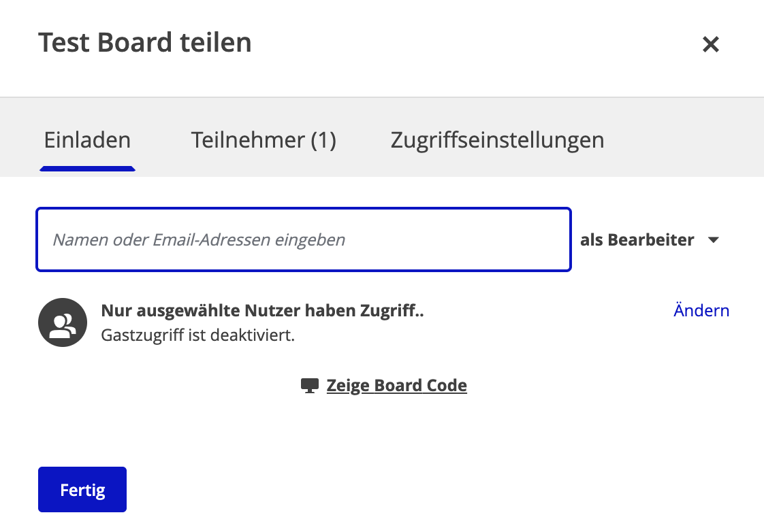Screen dimensions: 764x532
Task: Click the "Namen oder Email-Adressen eingeben" placeholder
Action: (x=199, y=239)
